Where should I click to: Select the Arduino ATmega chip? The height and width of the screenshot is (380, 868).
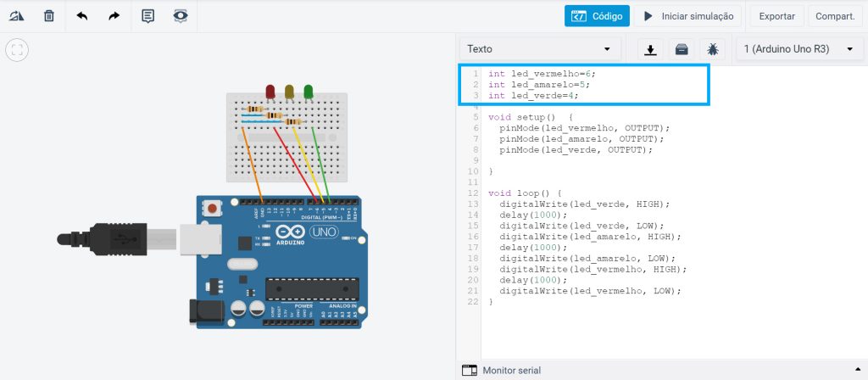pos(312,290)
